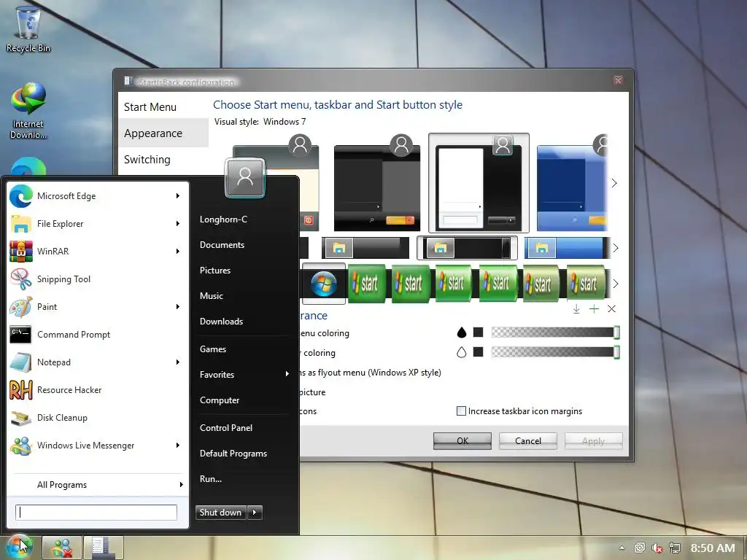Open Disk Cleanup
This screenshot has width=747, height=560.
98,418
